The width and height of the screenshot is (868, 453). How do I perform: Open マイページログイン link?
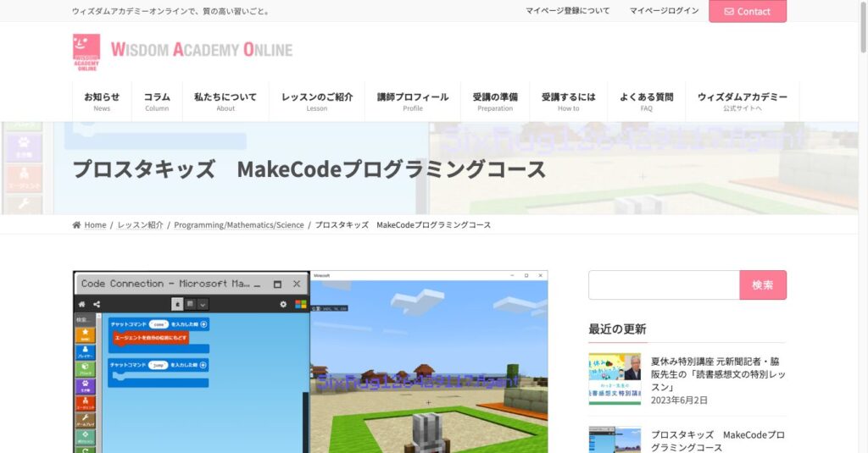[x=665, y=10]
